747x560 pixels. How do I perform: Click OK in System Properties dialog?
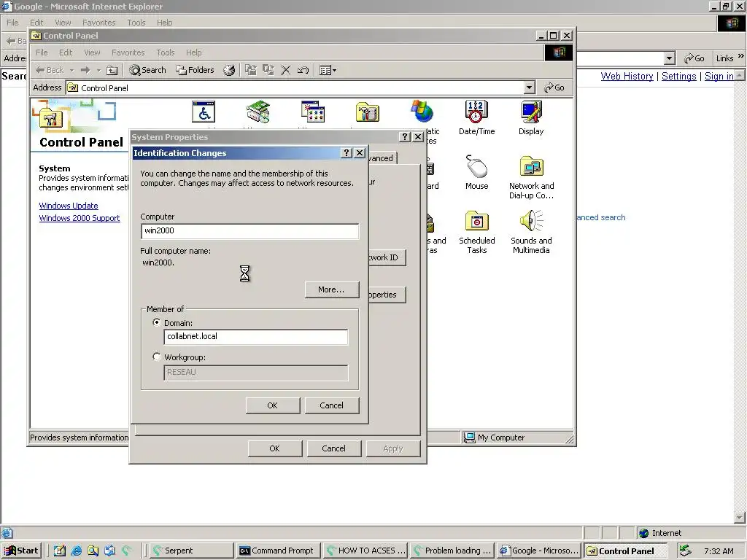(x=275, y=448)
